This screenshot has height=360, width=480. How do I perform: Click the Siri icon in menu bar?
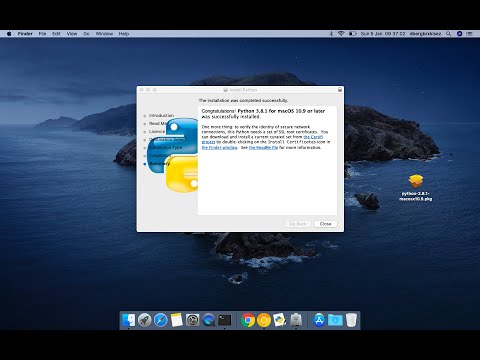click(459, 34)
